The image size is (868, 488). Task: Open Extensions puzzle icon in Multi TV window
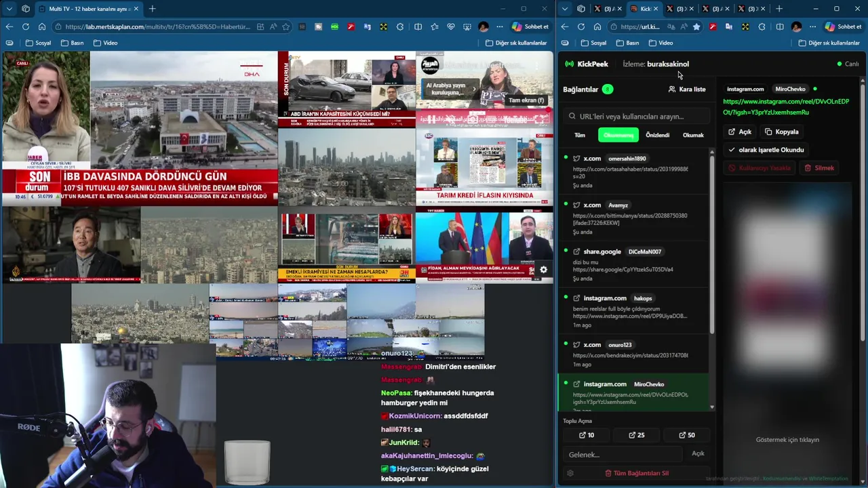400,26
